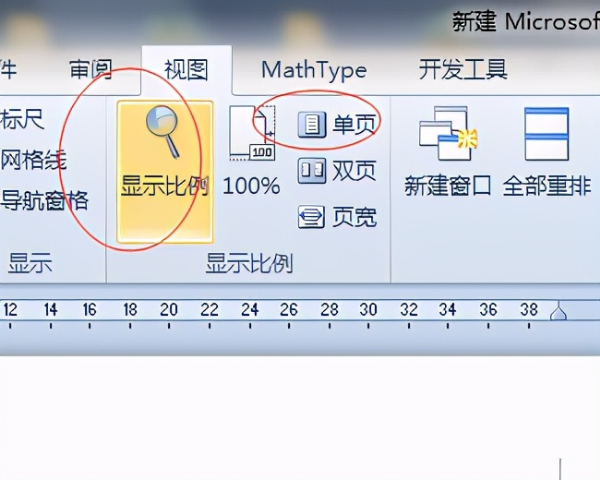Click Arrange All (全部重排) icon

pos(546,134)
